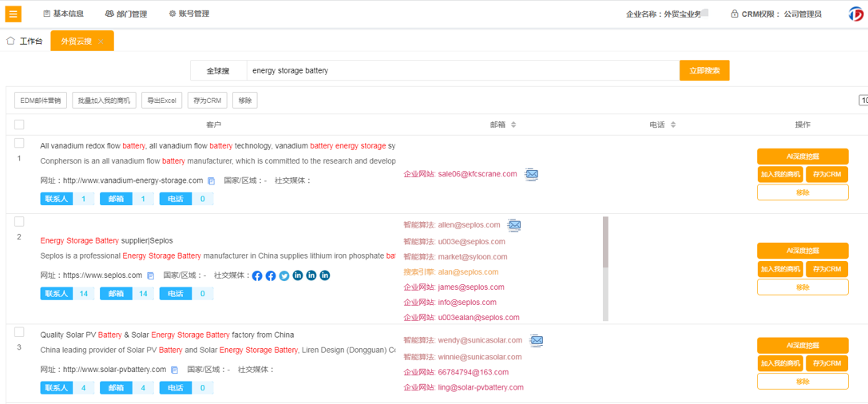Open link http://www.vanadium-energy-storage.com
Image resolution: width=868 pixels, height=404 pixels.
pyautogui.click(x=133, y=180)
